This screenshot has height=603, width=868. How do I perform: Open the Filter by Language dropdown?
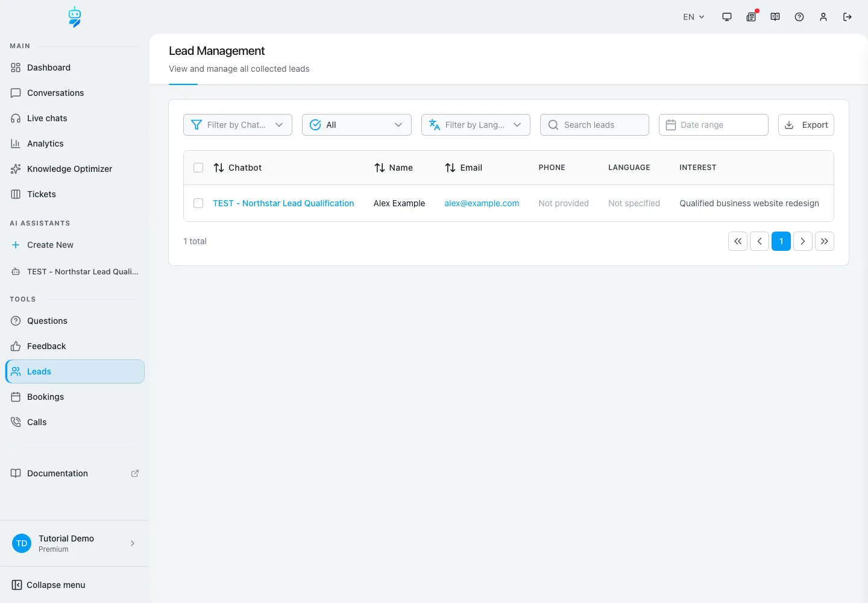tap(476, 125)
